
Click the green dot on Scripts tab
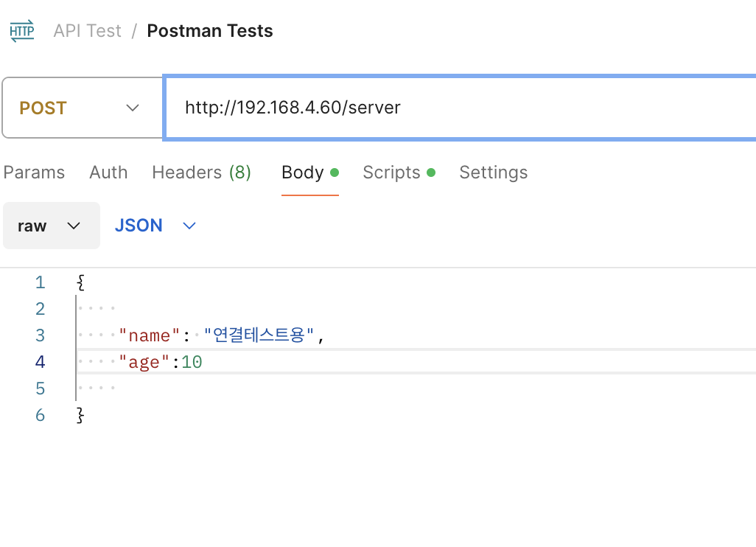point(431,173)
